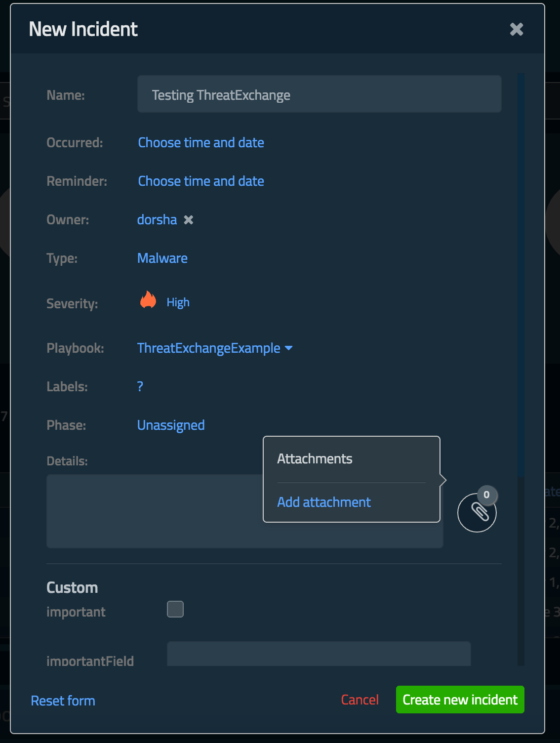This screenshot has width=560, height=743.
Task: Create new incident with the green button
Action: [x=459, y=700]
